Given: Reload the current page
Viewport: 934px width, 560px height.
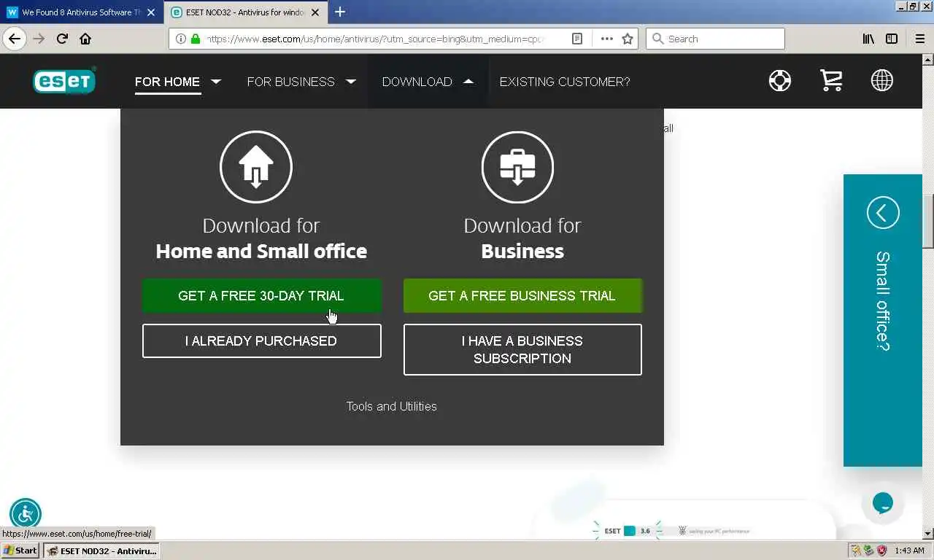Looking at the screenshot, I should coord(62,39).
